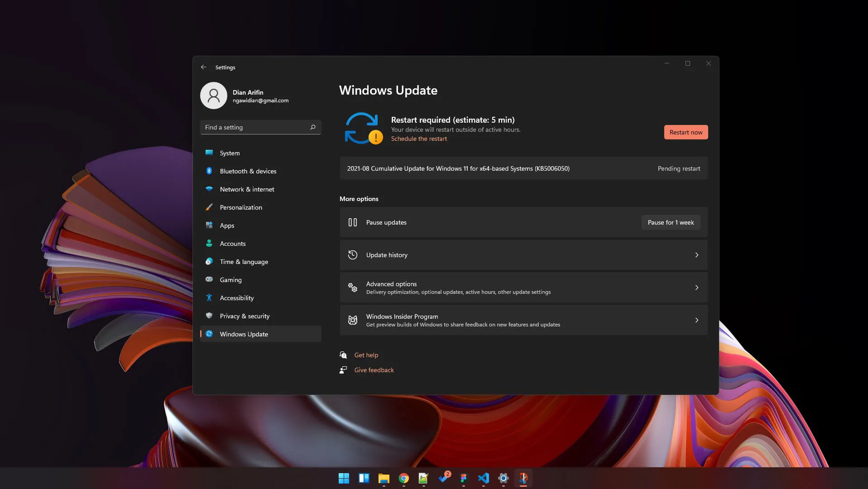This screenshot has height=489, width=868.
Task: Expand Advanced options chevron
Action: [696, 288]
